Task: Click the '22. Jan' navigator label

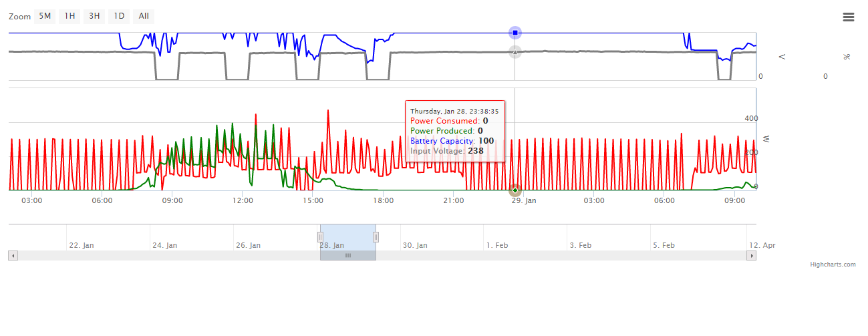Action: pos(82,245)
